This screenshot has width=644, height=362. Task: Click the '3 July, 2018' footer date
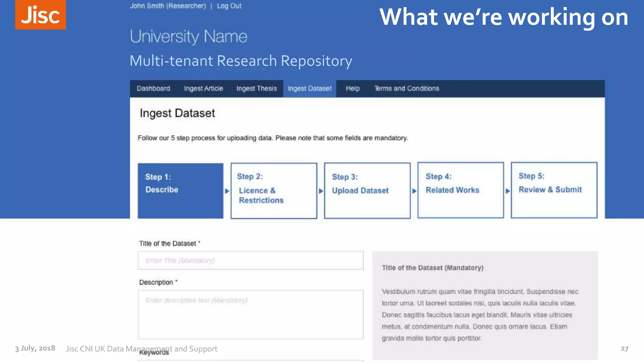point(35,348)
